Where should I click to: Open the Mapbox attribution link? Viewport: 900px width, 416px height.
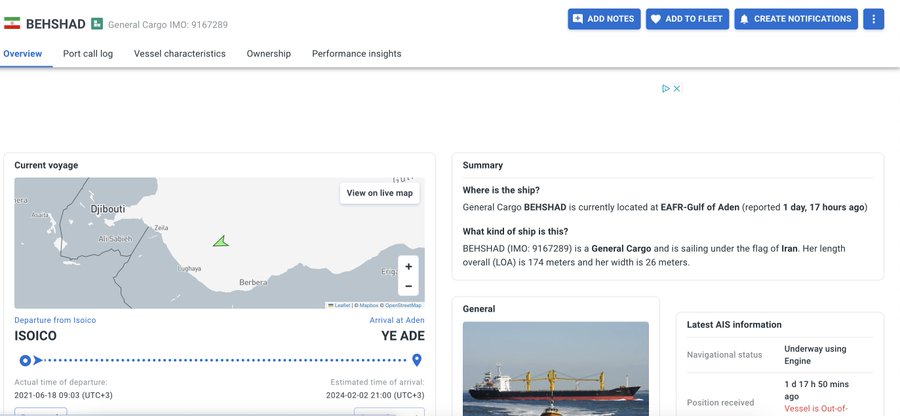click(368, 305)
